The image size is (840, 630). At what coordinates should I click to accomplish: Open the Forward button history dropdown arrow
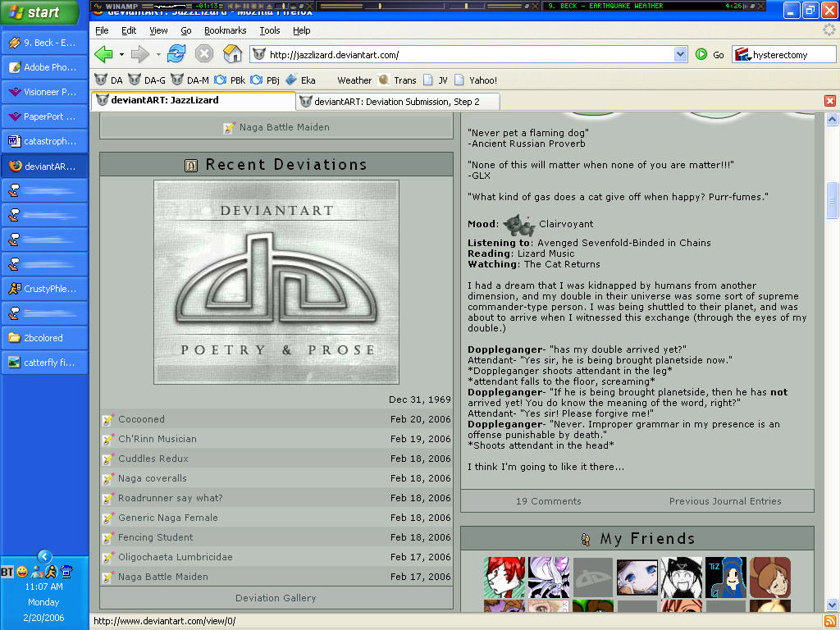tap(158, 54)
